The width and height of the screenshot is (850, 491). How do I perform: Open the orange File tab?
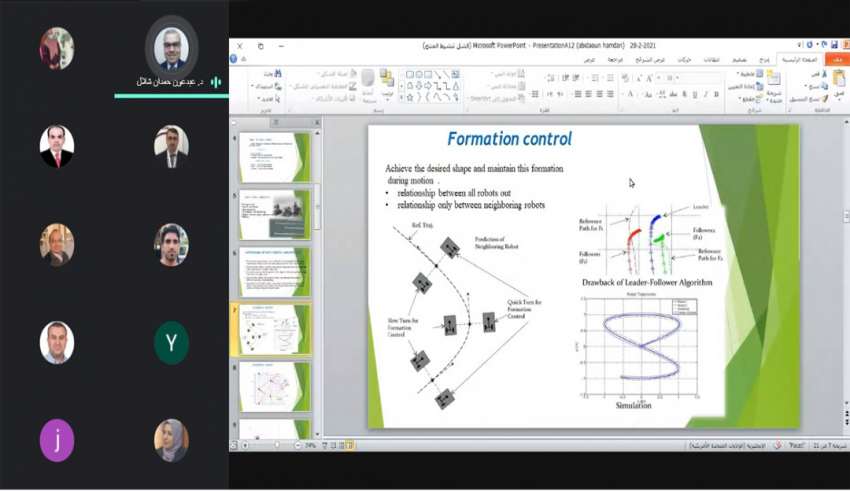pos(838,60)
